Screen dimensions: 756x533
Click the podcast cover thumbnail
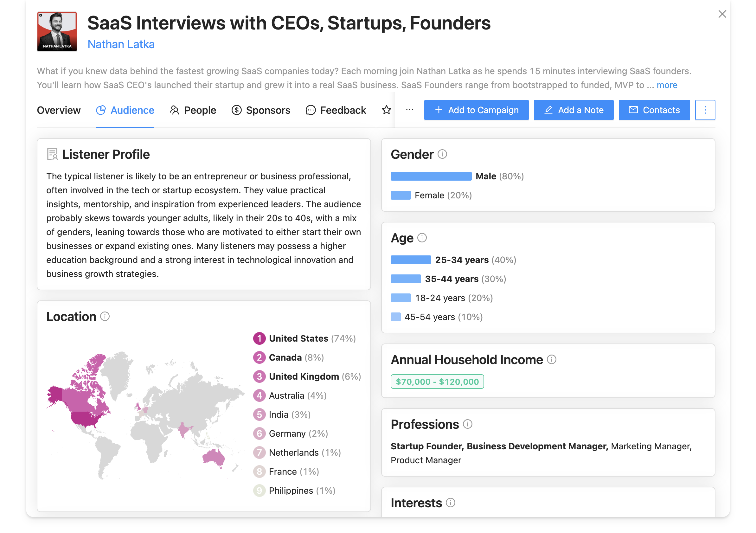click(x=57, y=32)
